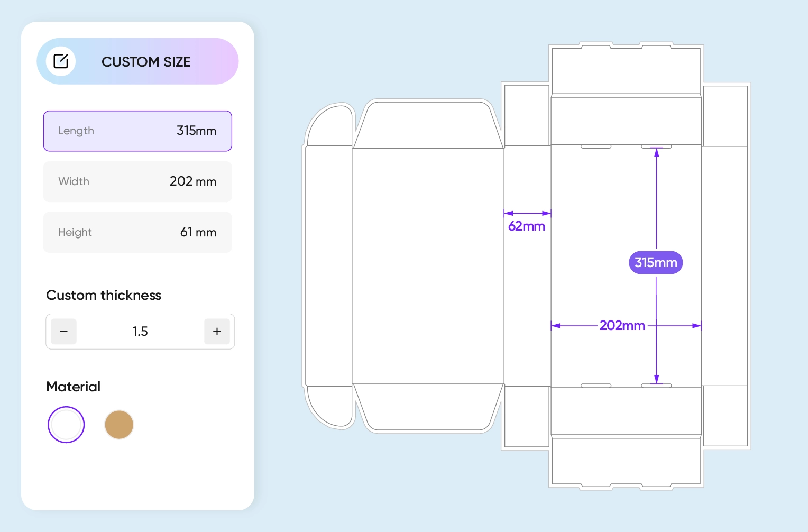Click the 315mm dimension badge on the dieline
This screenshot has height=532, width=808.
(x=655, y=262)
